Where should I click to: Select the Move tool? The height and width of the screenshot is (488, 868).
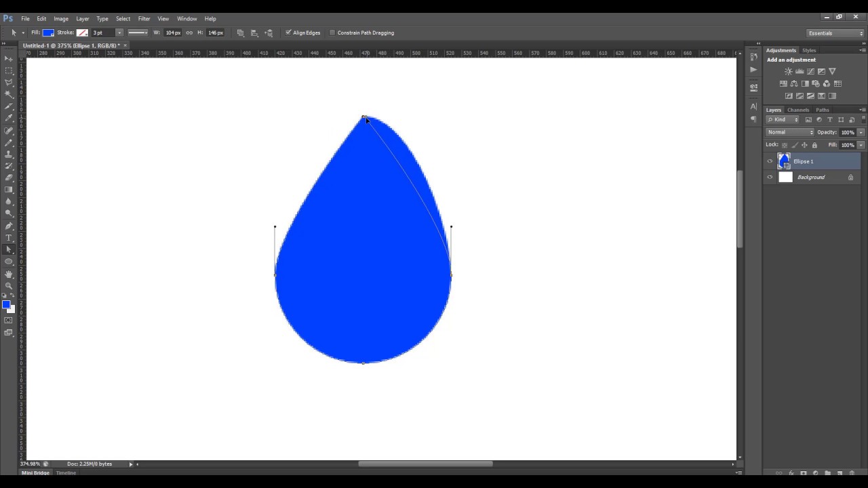9,59
